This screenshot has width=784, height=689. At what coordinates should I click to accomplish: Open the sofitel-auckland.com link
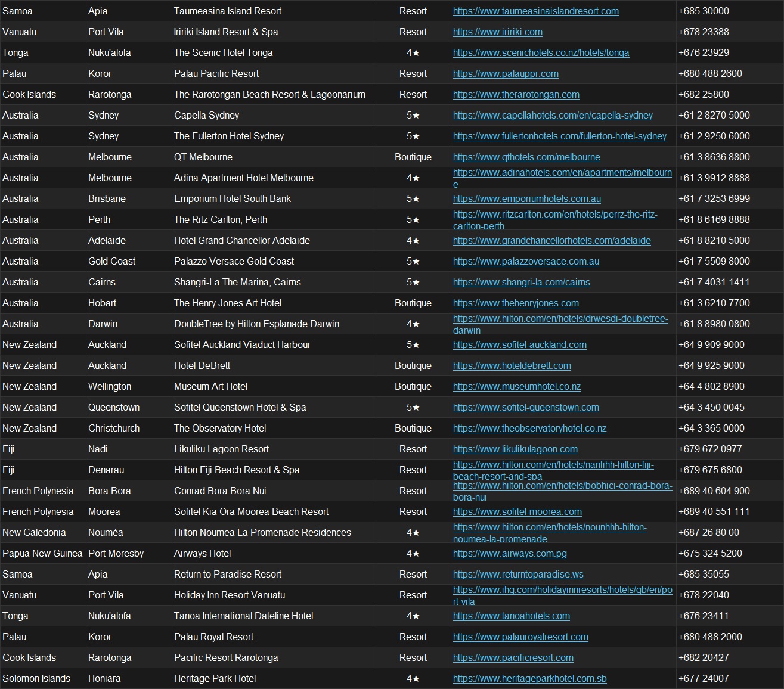point(520,344)
